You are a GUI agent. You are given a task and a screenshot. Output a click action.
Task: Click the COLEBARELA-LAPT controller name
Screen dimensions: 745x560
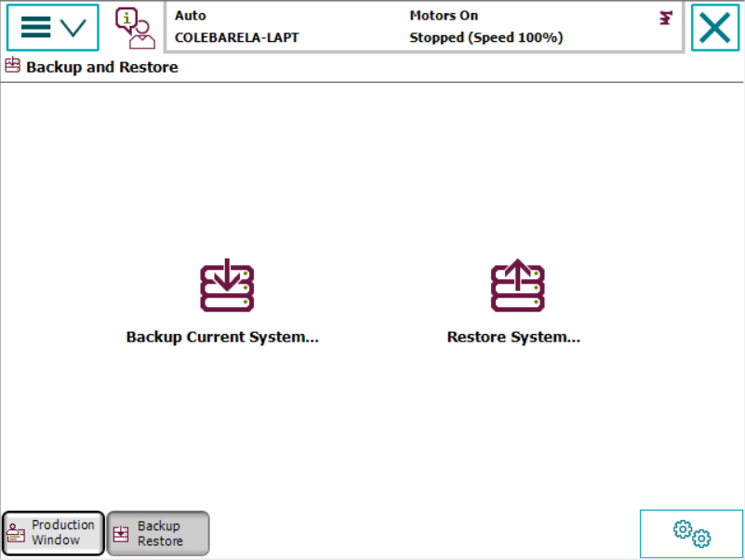click(x=236, y=38)
